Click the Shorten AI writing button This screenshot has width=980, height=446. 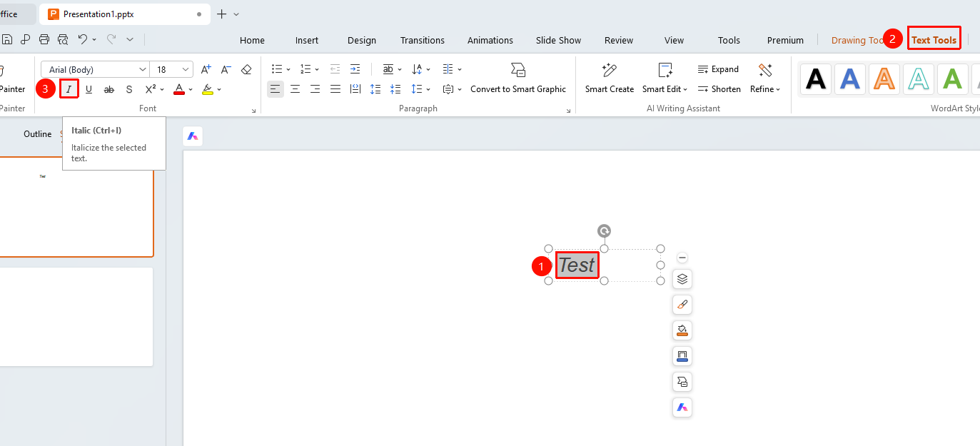[x=719, y=89]
